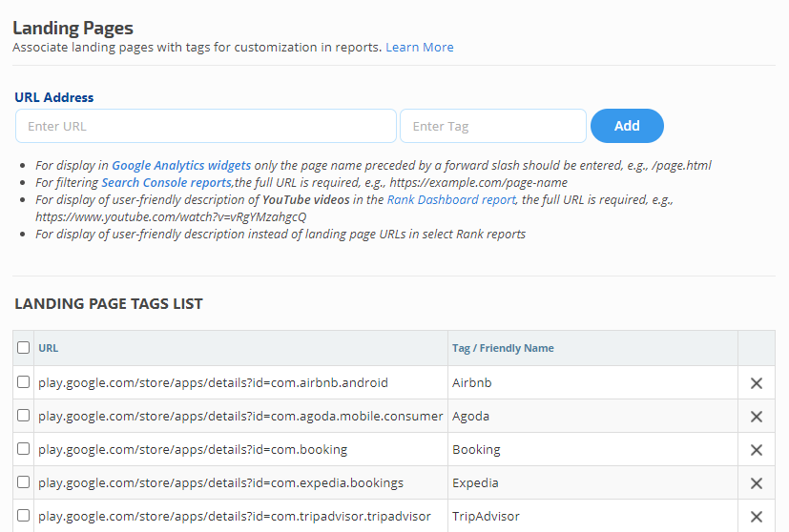Tick the checkbox for Booking URL
Screen dimensions: 789x532
tap(24, 449)
